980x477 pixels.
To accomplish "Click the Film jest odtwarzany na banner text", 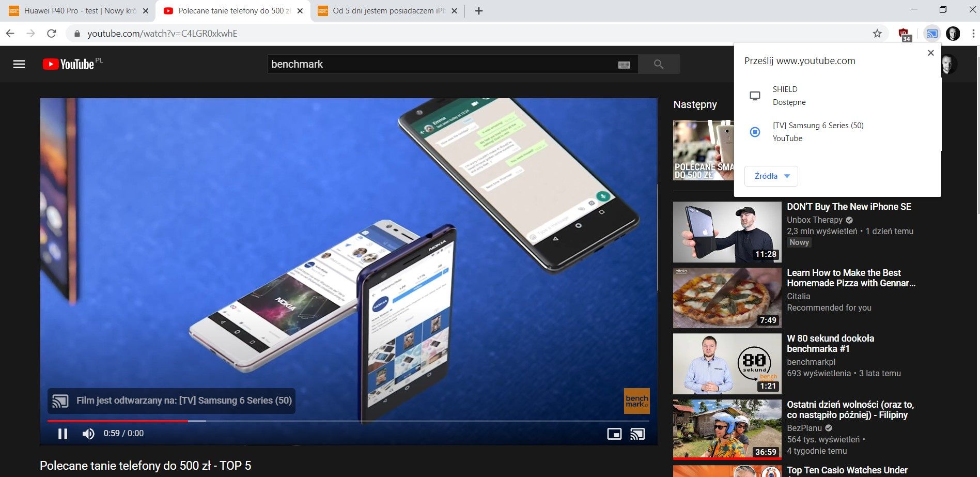I will 184,401.
